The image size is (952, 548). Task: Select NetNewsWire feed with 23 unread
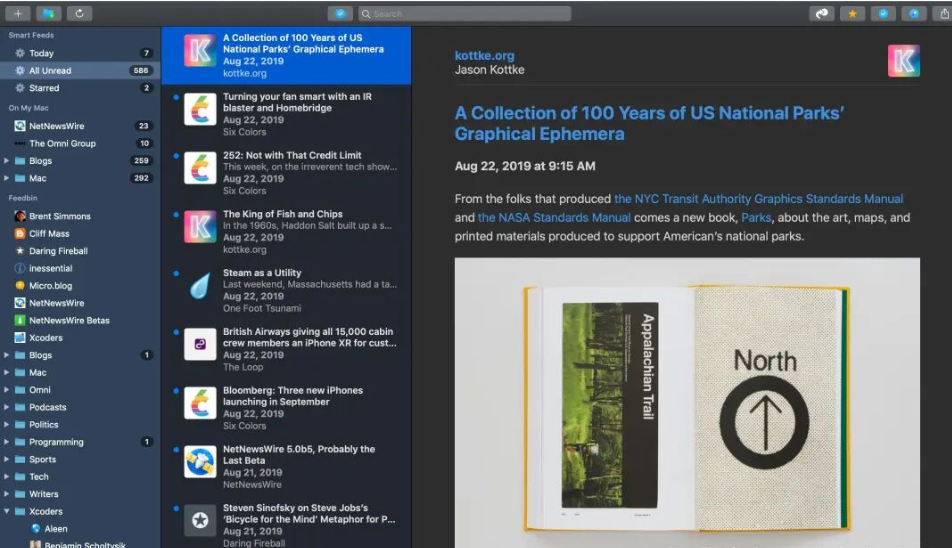pyautogui.click(x=80, y=126)
